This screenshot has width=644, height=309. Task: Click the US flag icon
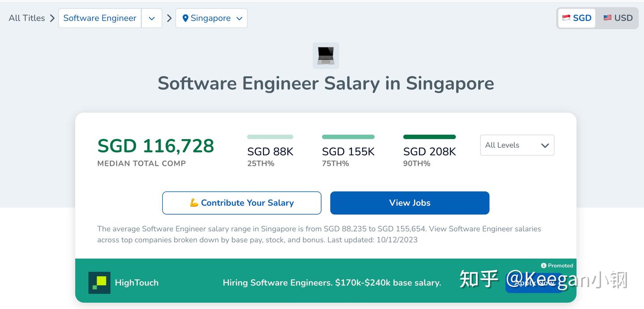point(607,18)
